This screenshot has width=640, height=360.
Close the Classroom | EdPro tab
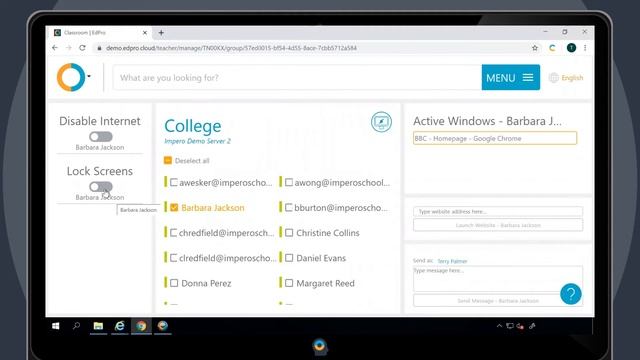144,33
